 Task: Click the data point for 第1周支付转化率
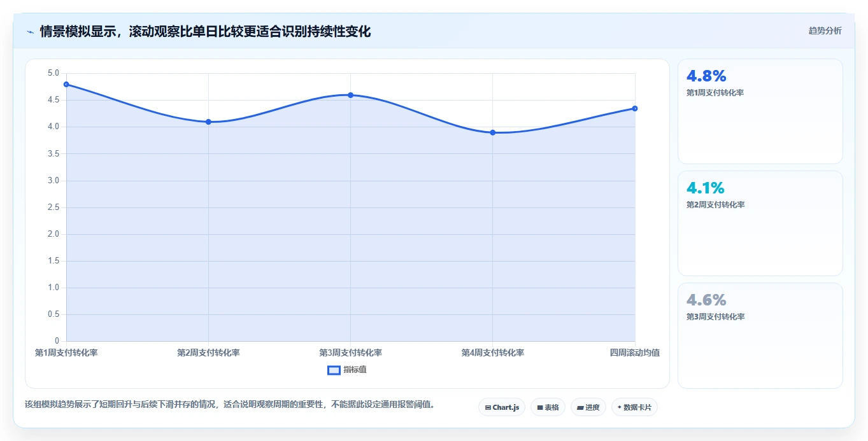click(66, 84)
